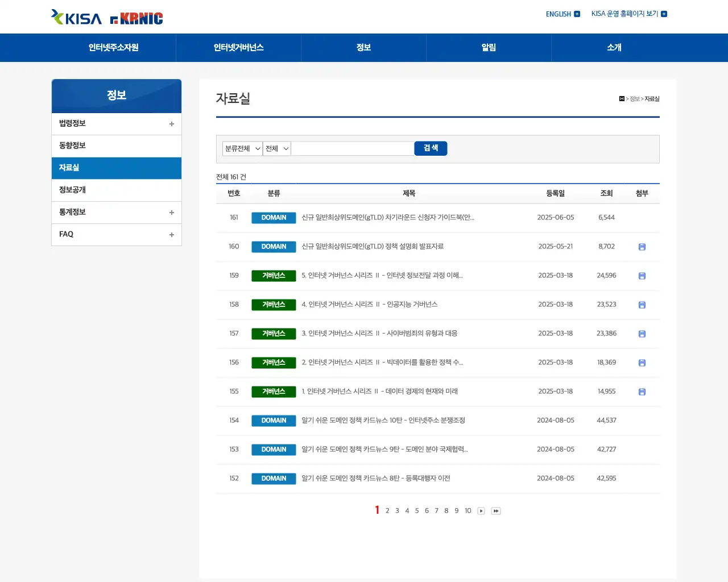
Task: Expand 법령정보 sidebar section
Action: click(x=172, y=124)
